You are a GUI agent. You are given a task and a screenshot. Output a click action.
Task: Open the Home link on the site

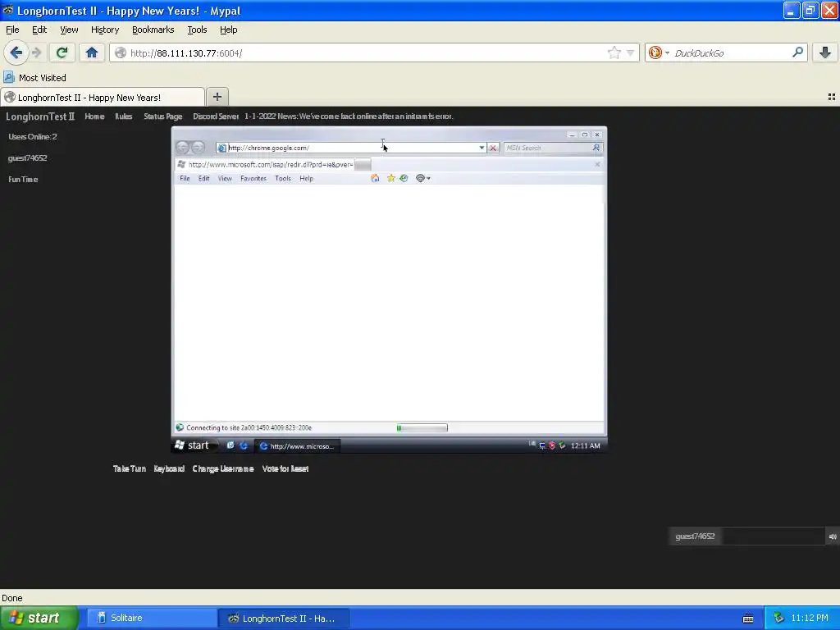pos(94,116)
